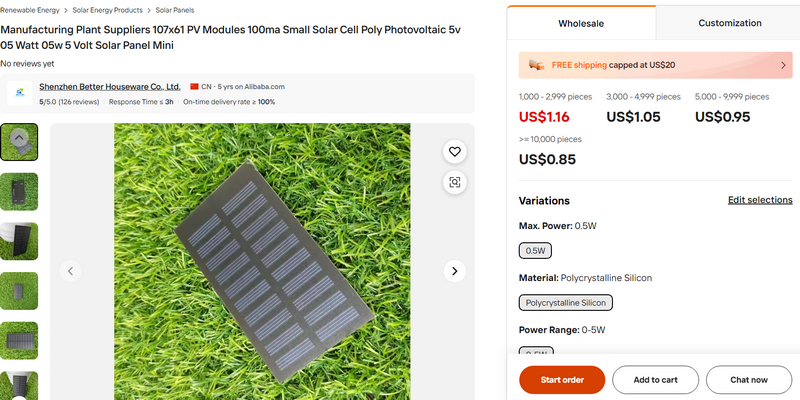Open the Edit selections link
The image size is (800, 400).
coord(760,200)
